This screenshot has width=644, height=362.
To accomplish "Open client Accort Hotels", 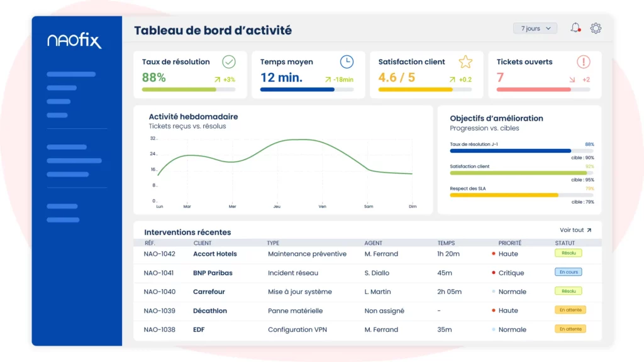I will pos(215,254).
